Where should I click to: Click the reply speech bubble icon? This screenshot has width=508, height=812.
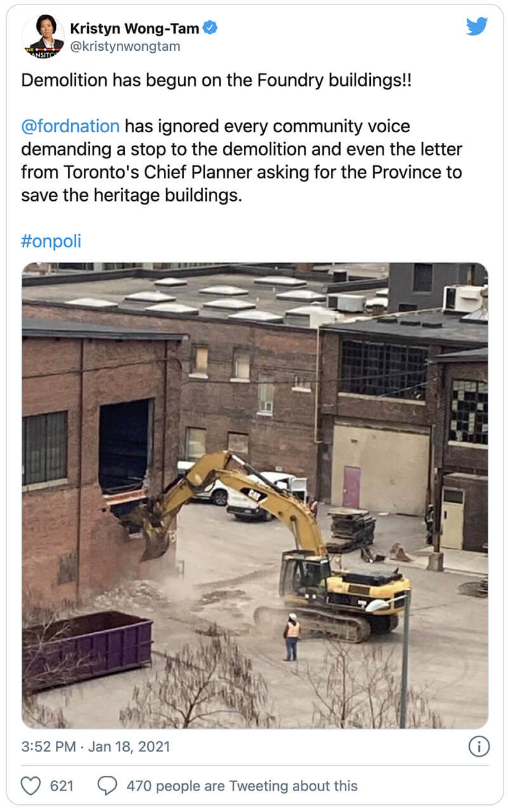click(107, 786)
